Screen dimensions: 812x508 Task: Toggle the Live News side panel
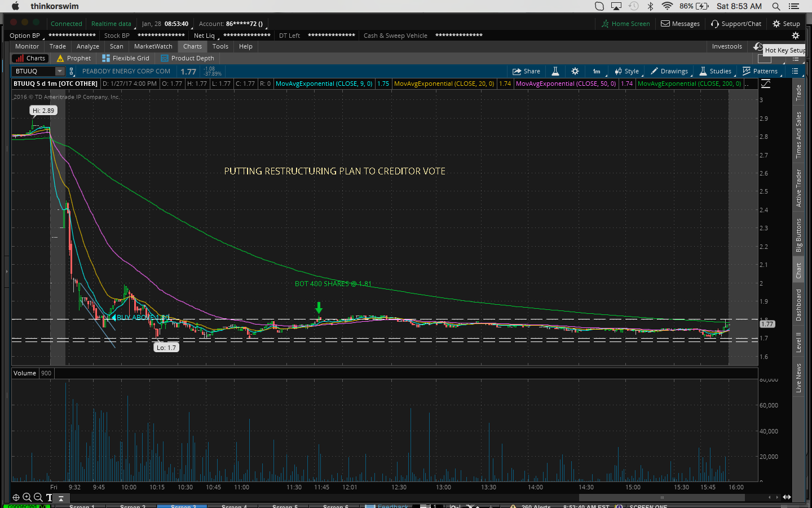798,378
